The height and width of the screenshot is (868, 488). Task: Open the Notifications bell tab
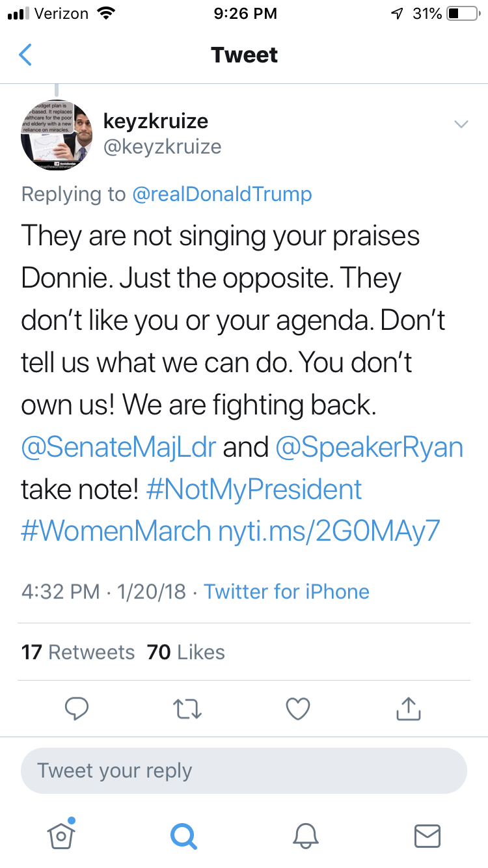coord(306,834)
